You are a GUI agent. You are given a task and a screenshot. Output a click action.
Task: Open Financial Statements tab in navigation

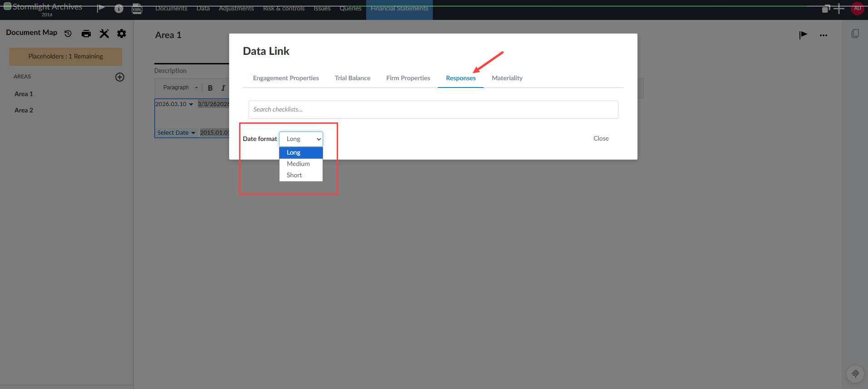pos(399,9)
